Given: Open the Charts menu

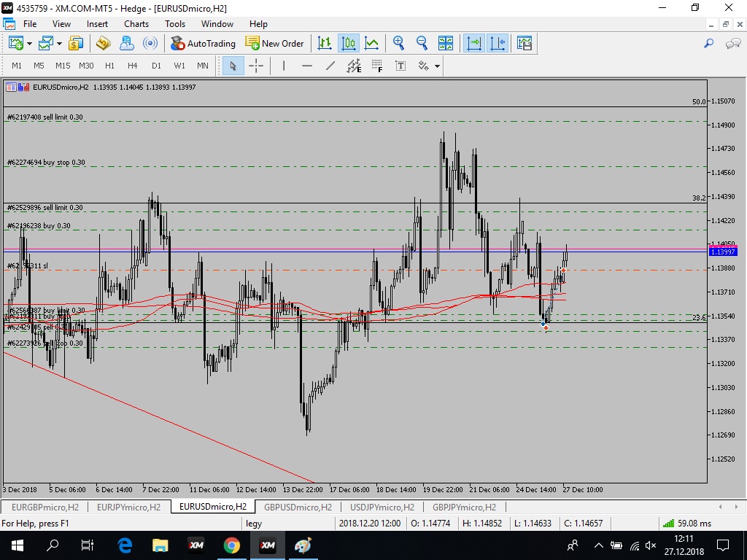Looking at the screenshot, I should pyautogui.click(x=136, y=24).
